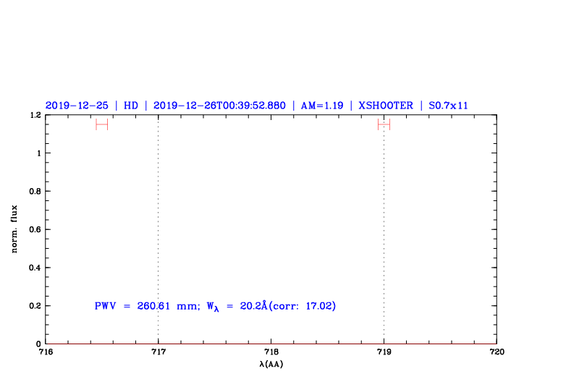Click the S0.7x11 slit label
The width and height of the screenshot is (566, 392).
449,106
